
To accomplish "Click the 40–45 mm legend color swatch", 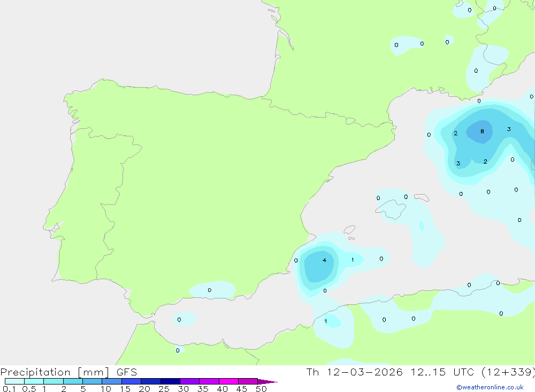I will [x=228, y=381].
